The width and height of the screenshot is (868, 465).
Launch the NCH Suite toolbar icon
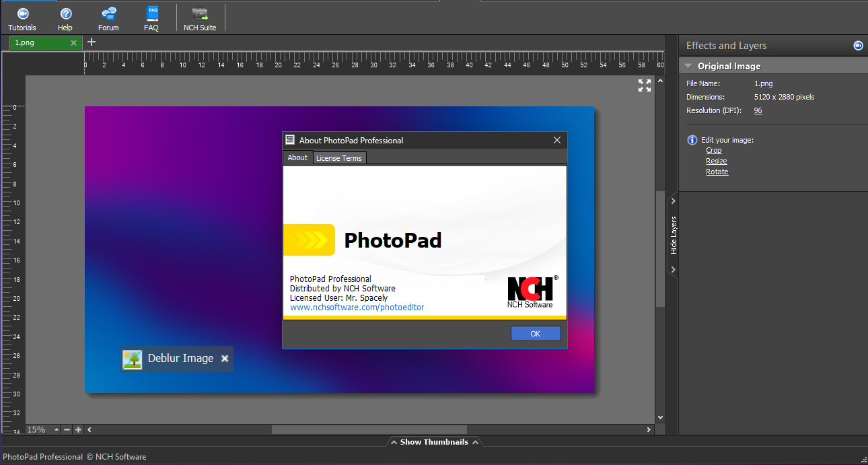click(200, 19)
